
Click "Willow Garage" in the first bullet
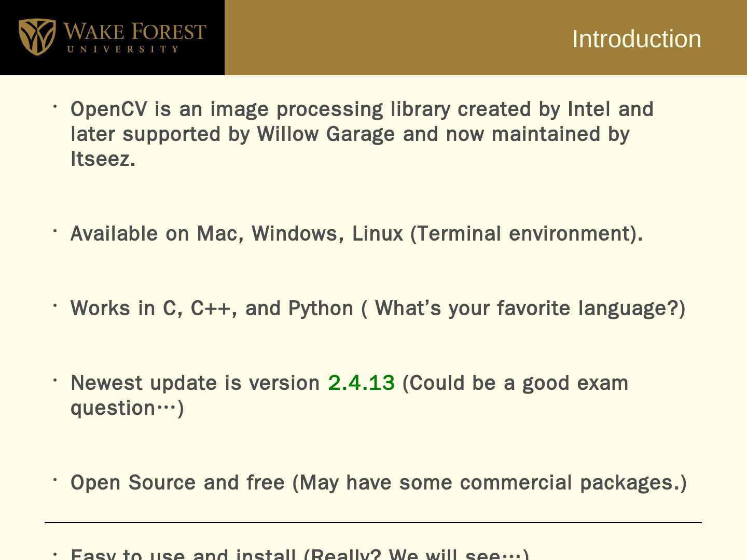pos(325,134)
